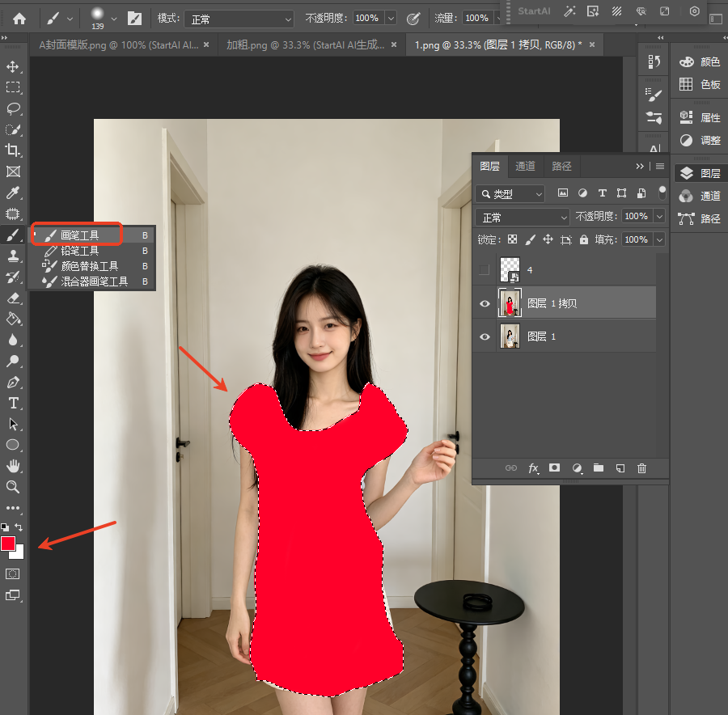Toggle pressure for opacity icon
The height and width of the screenshot is (715, 728).
coord(413,19)
